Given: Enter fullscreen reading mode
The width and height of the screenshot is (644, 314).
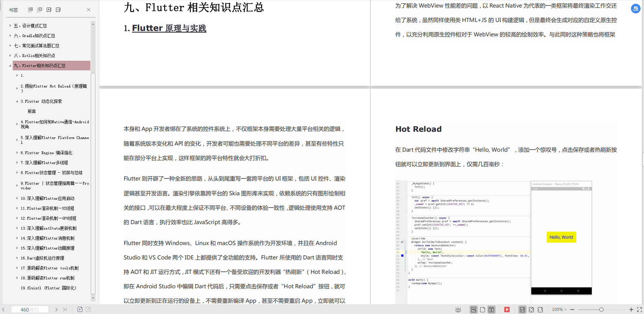Looking at the screenshot, I should 640,309.
